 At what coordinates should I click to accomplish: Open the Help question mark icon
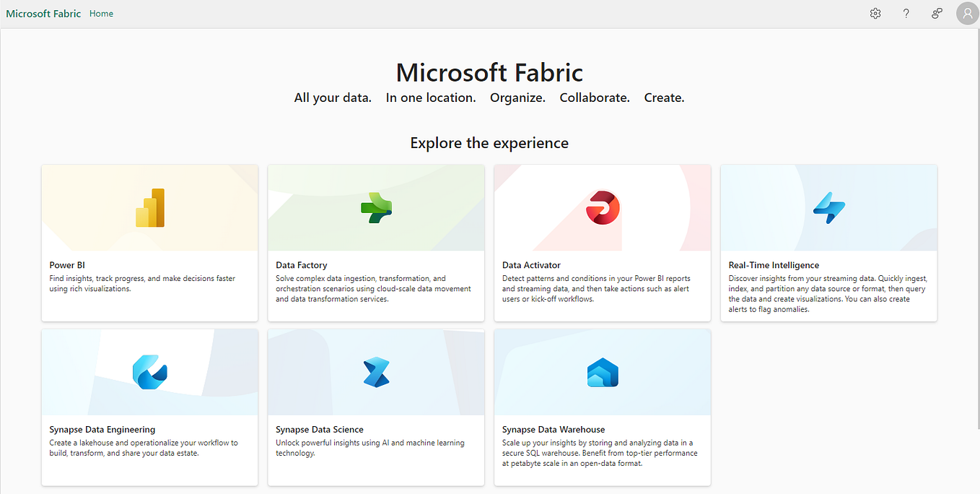tap(906, 14)
